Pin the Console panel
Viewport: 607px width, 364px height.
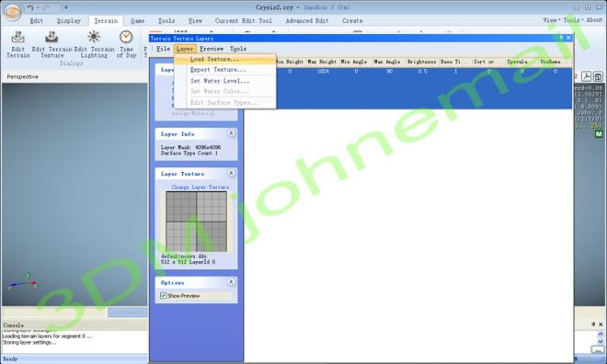click(x=593, y=324)
